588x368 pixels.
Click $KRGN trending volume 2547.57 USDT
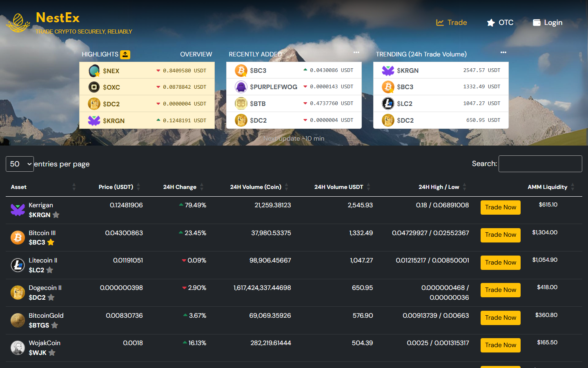[x=482, y=70]
